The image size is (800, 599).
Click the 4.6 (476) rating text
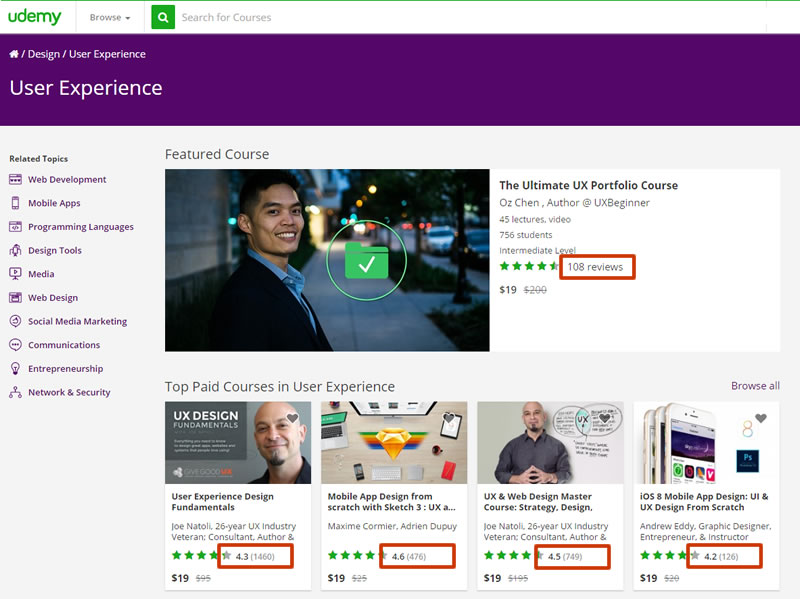point(409,556)
